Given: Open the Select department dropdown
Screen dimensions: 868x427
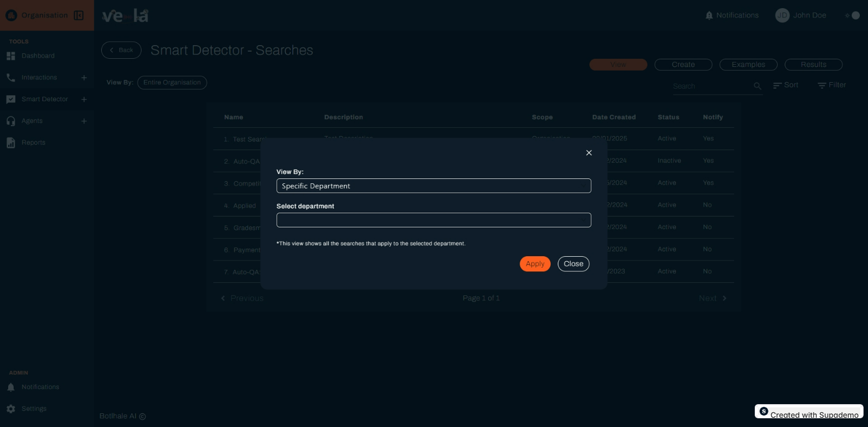Looking at the screenshot, I should tap(434, 220).
